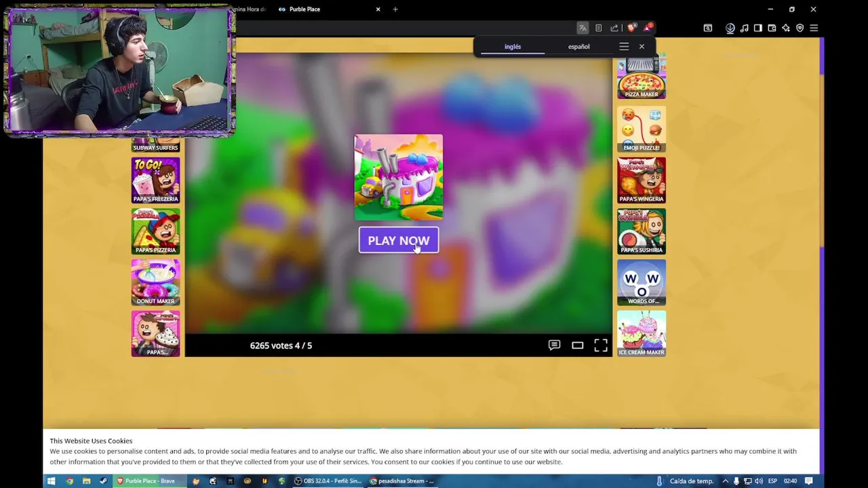Screen dimensions: 868x488
Task: Open the downloads toolbar icon
Action: point(730,28)
